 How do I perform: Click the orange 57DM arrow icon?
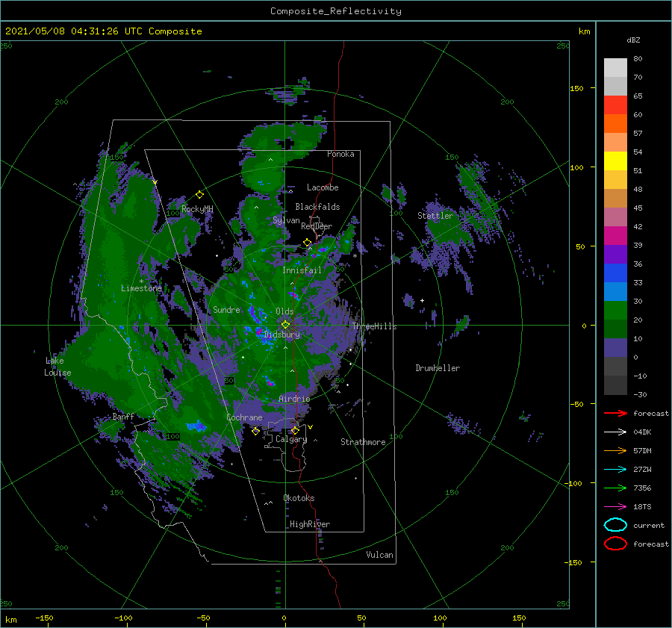tap(615, 450)
